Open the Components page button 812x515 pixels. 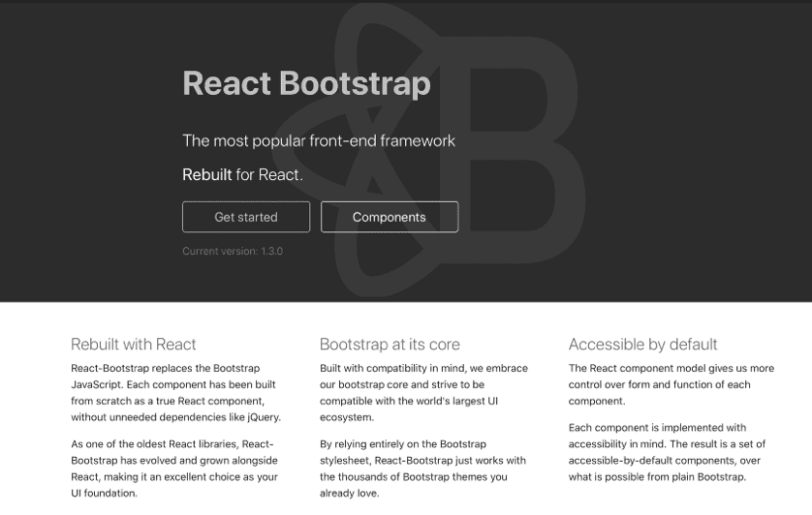390,217
